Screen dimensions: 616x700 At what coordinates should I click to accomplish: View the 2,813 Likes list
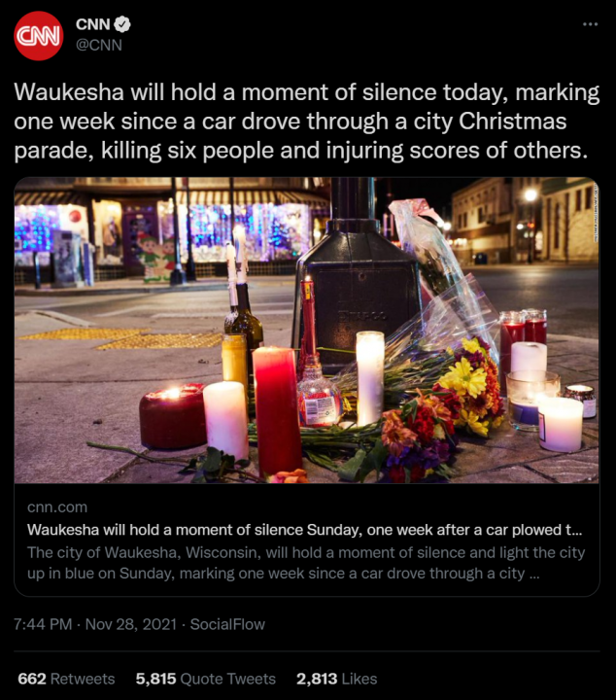coord(337,679)
